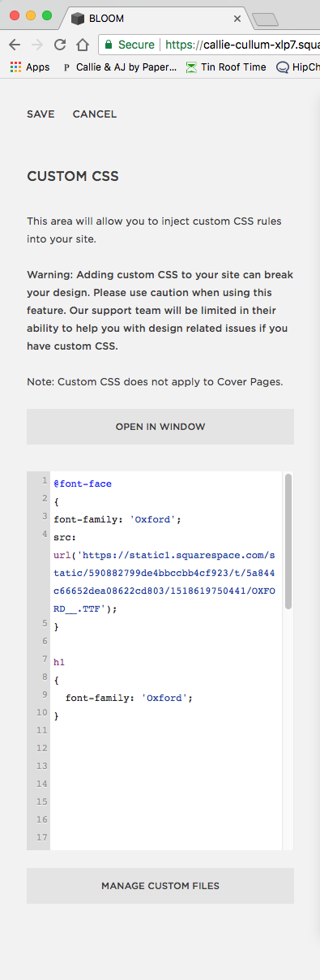Cancel custom CSS editing

pos(95,114)
